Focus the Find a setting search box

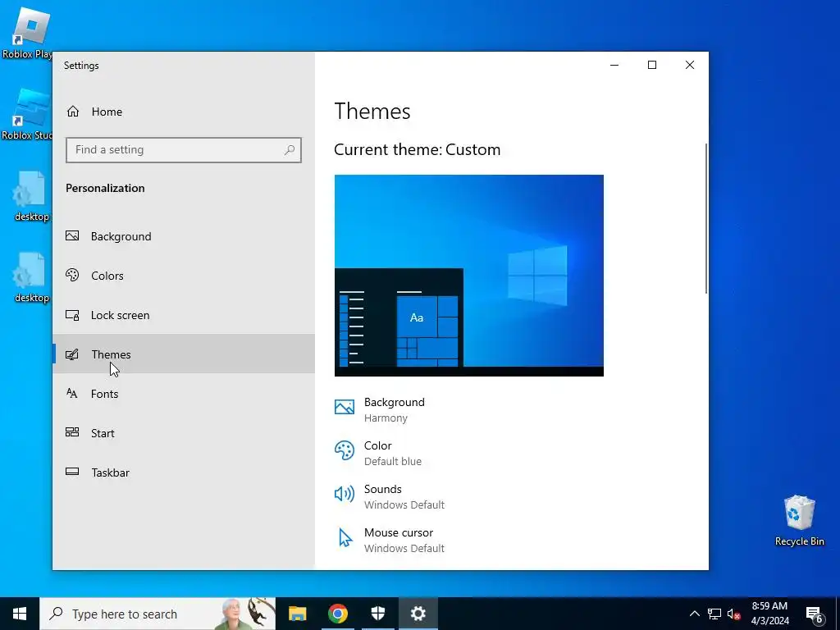183,150
